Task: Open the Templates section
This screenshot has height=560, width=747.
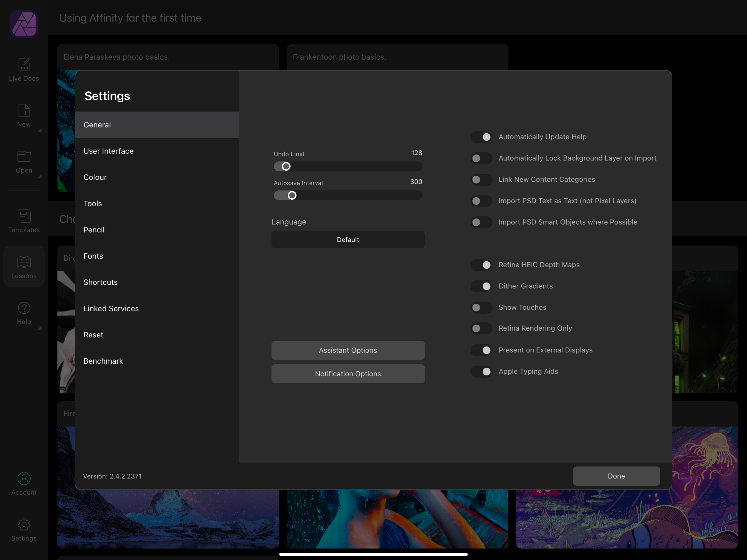Action: (24, 221)
